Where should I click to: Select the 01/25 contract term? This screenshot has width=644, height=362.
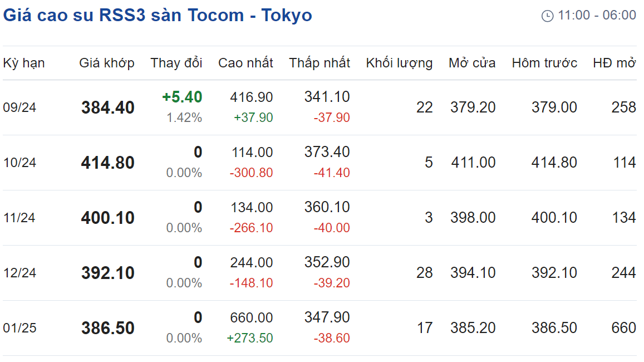(x=19, y=328)
